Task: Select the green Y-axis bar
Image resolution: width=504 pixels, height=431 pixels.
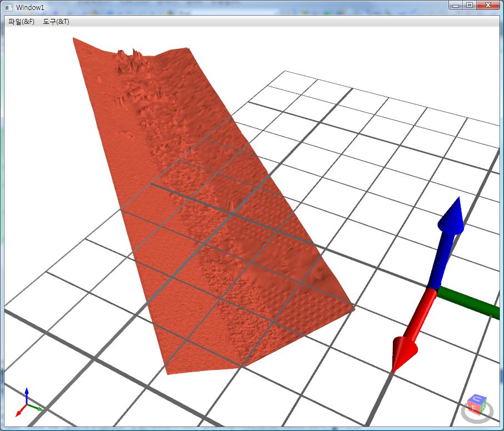Action: (468, 302)
